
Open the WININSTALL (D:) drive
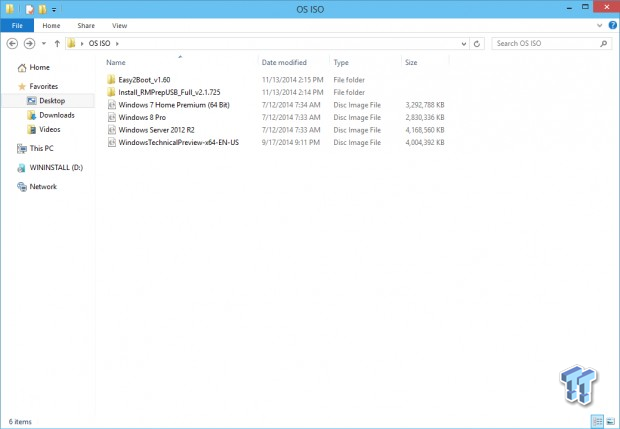coord(56,168)
